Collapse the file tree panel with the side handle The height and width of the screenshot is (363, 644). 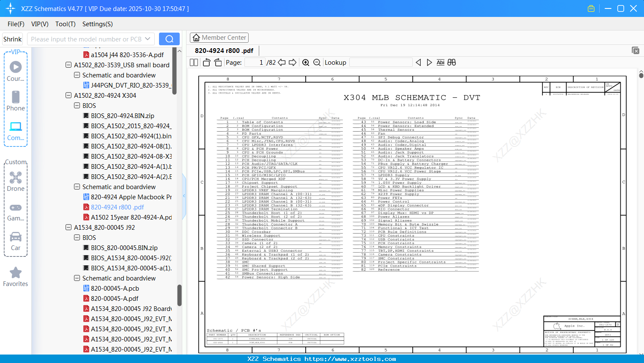(x=184, y=196)
